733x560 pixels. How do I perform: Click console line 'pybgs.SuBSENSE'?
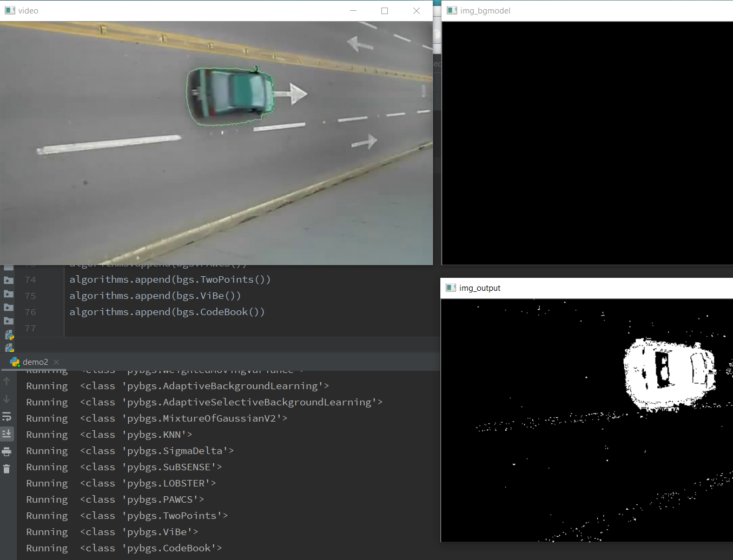pyautogui.click(x=124, y=467)
